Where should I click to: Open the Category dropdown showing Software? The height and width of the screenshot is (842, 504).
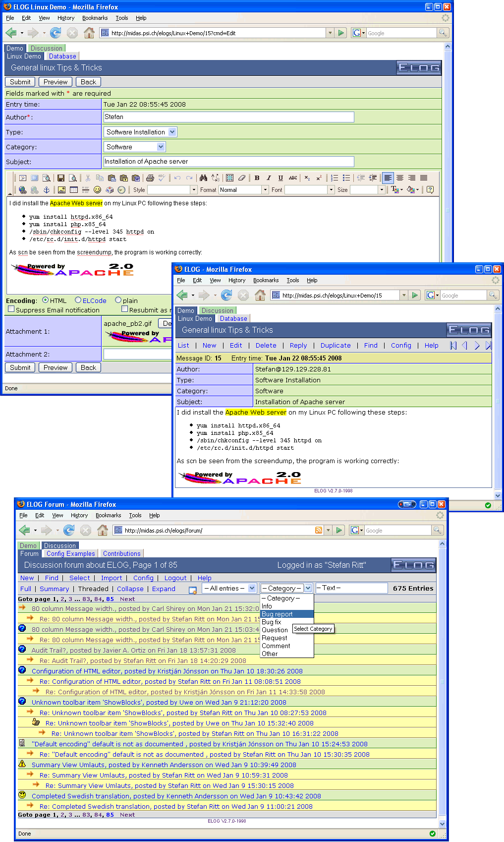(x=134, y=147)
